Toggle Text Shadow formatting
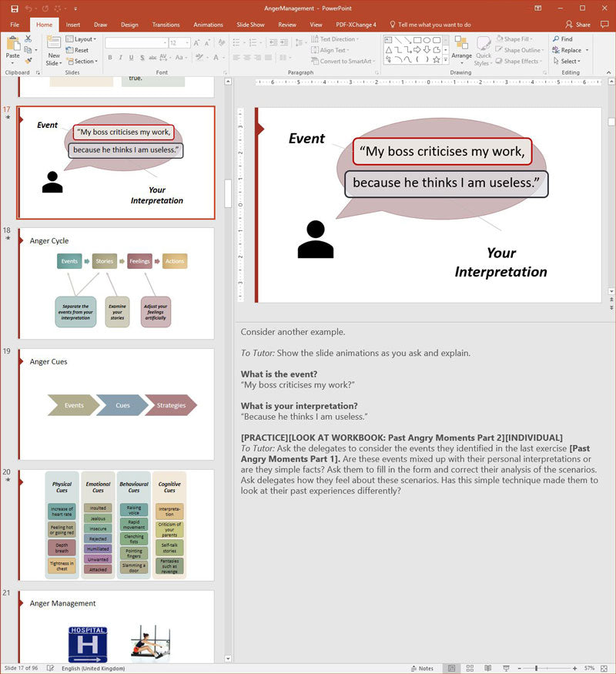The width and height of the screenshot is (616, 674). pyautogui.click(x=142, y=58)
